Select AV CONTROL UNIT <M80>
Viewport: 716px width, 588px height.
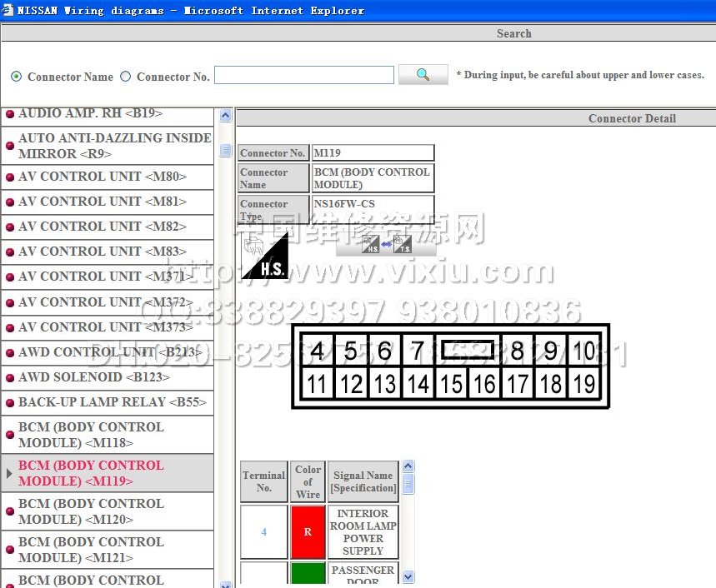click(108, 177)
